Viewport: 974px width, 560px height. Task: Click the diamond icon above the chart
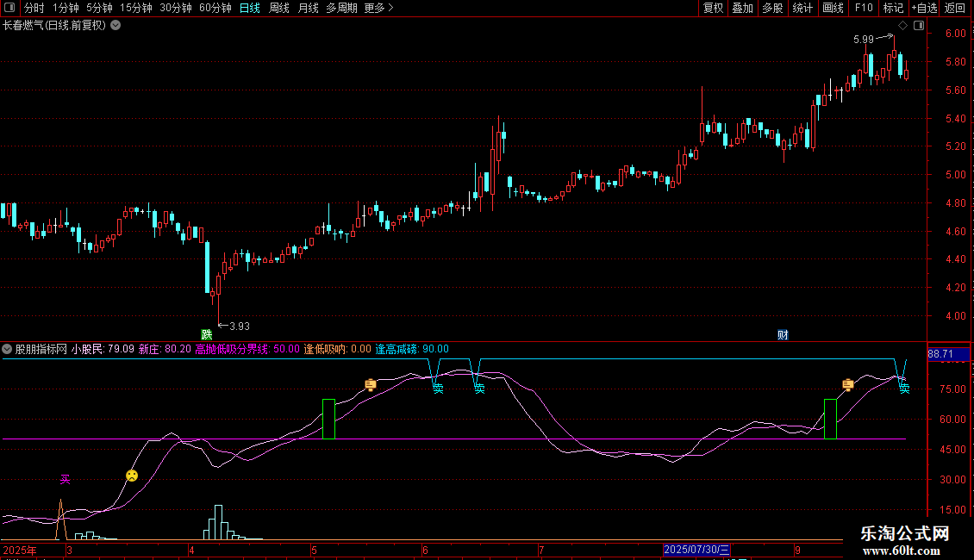point(903,26)
